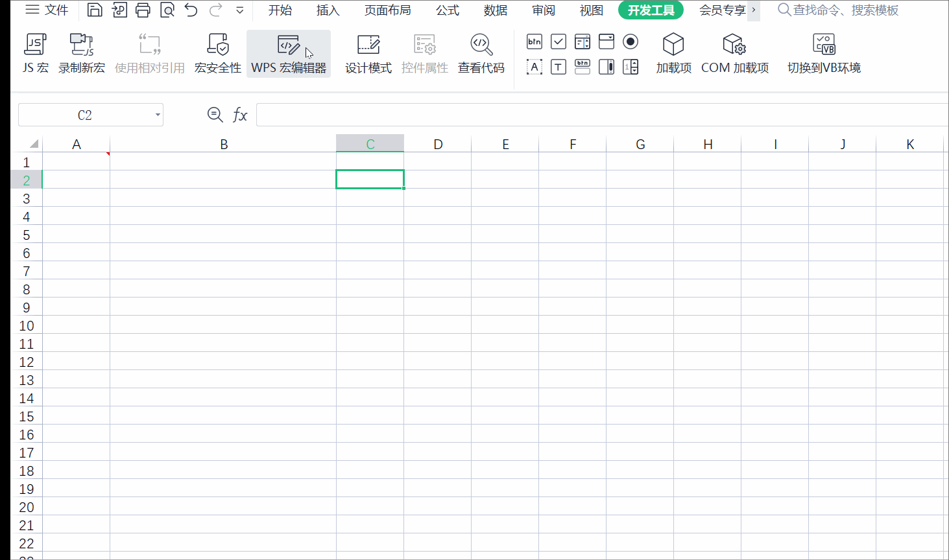Insert an option (radio) button control

click(631, 42)
